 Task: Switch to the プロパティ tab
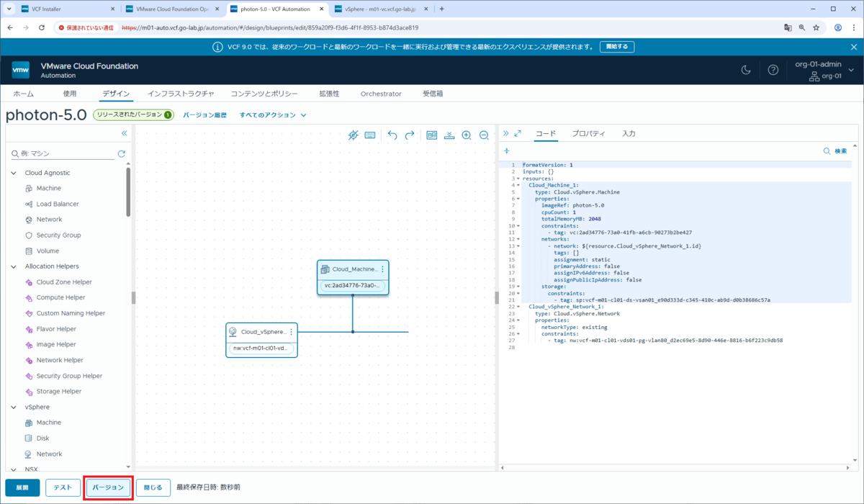click(588, 134)
